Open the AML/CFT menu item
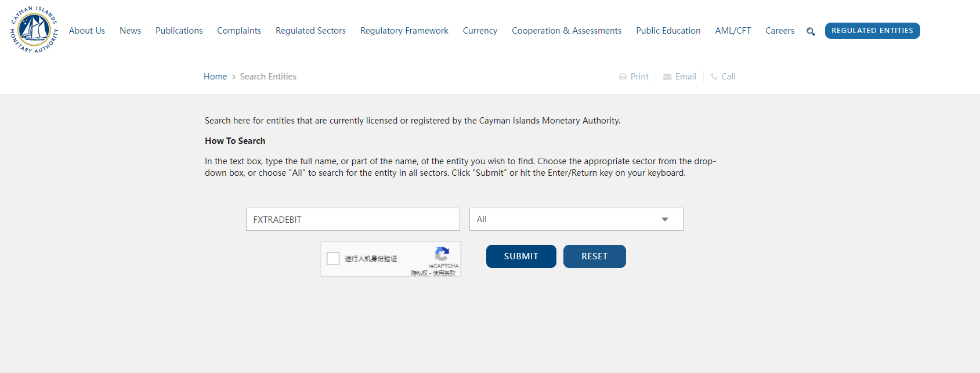Viewport: 980px width, 373px height. 733,31
